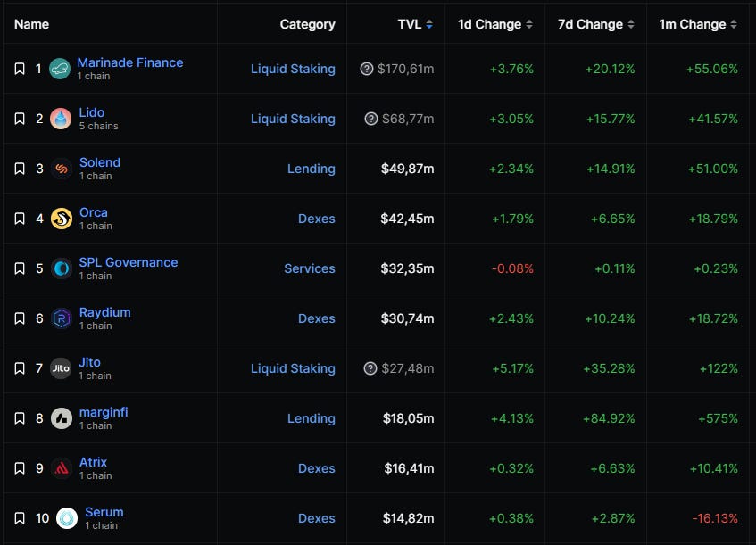Click the '5 chains' text under Lido

point(98,126)
